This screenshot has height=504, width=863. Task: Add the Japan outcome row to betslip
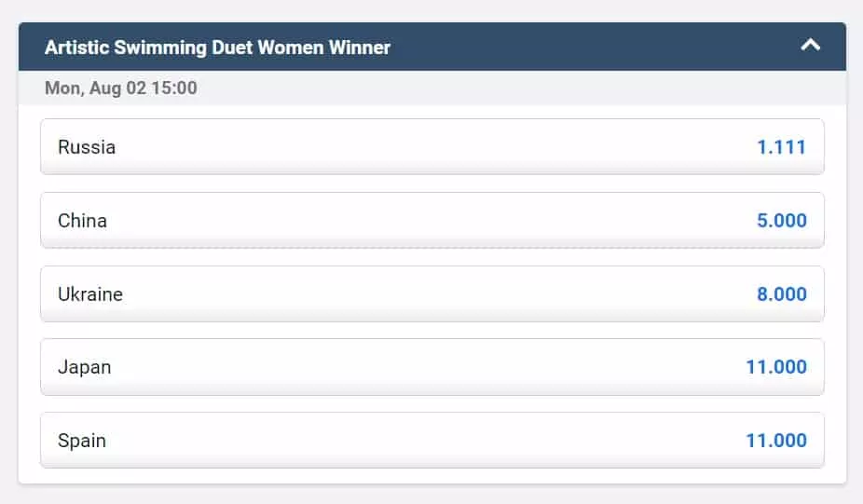(431, 367)
